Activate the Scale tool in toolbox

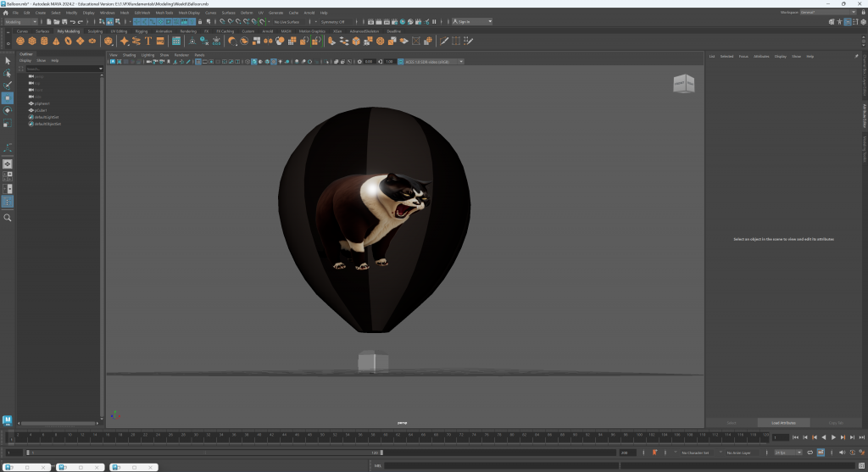[x=7, y=124]
